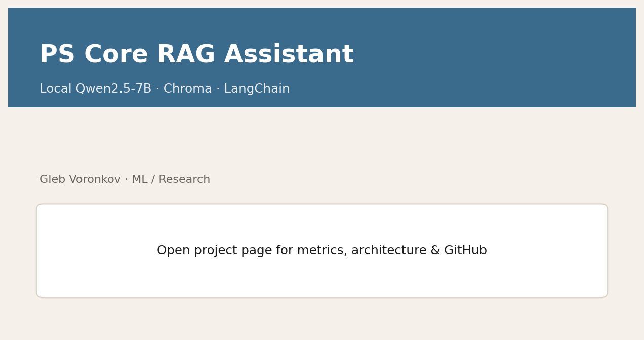The height and width of the screenshot is (340, 644).
Task: Select the Local Qwen2.5-7B · Chroma · LangChain subtitle
Action: 165,89
